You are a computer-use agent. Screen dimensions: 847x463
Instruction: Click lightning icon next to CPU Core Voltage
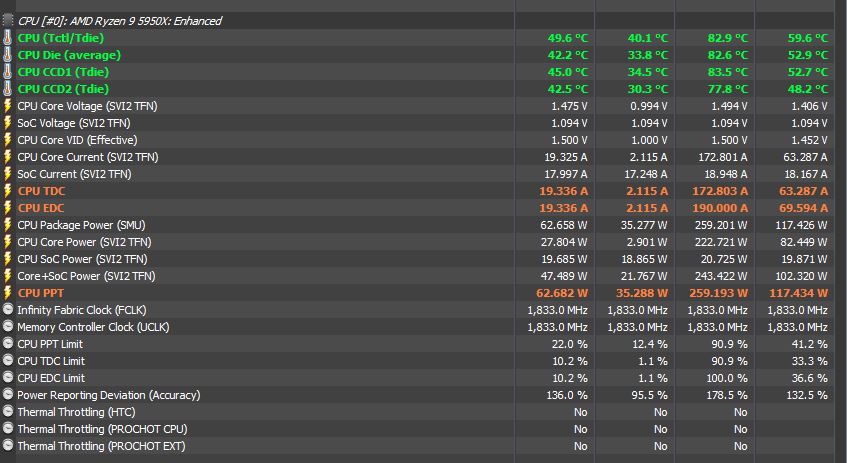8,106
